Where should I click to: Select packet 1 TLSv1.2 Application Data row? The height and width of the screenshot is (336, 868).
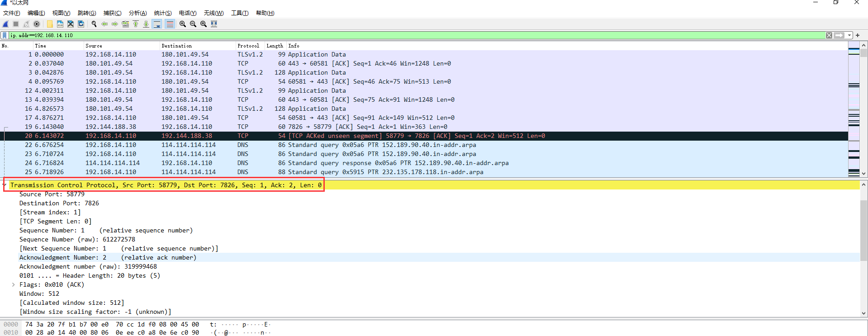click(424, 54)
